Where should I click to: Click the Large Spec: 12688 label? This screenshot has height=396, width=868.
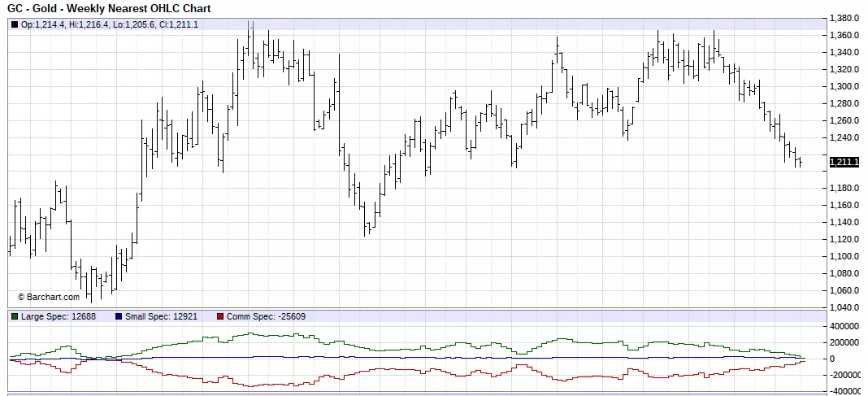[x=59, y=317]
